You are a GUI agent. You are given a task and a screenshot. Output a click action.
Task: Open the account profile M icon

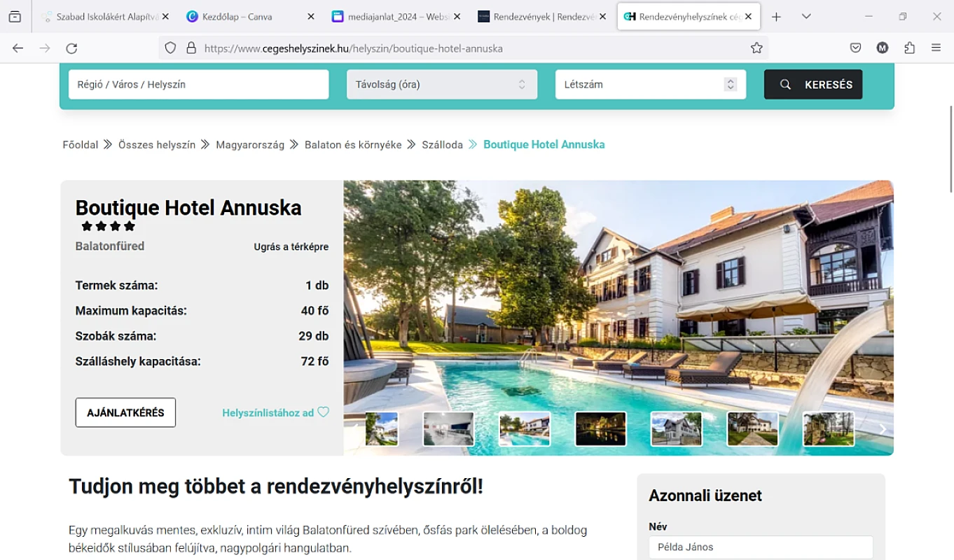tap(883, 48)
